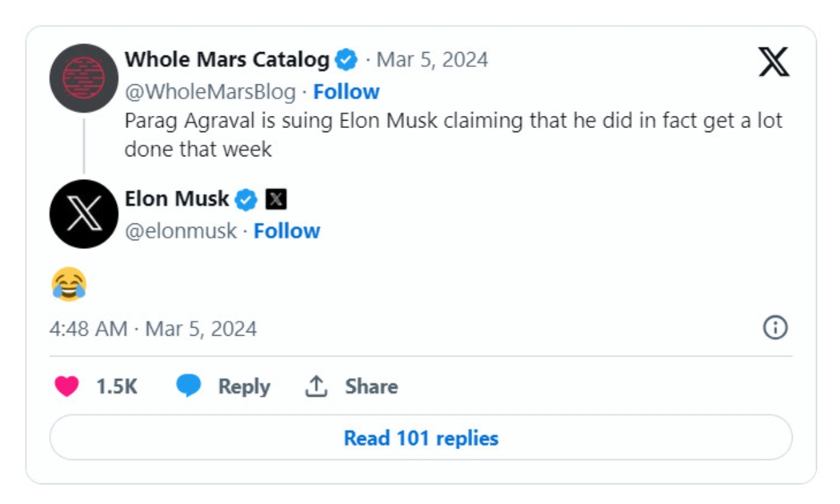Click the laughing-crying emoji in the tweet
This screenshot has height=504, width=840.
[69, 285]
